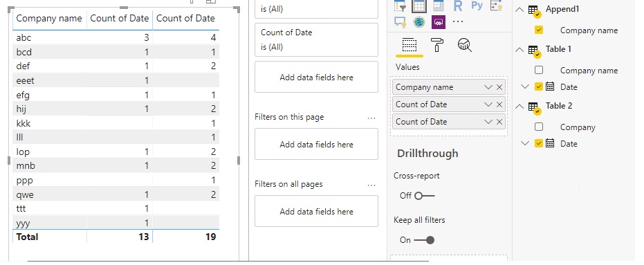Screen dimensions: 644x265
Task: Turn off Keep all filters toggle
Action: click(424, 240)
